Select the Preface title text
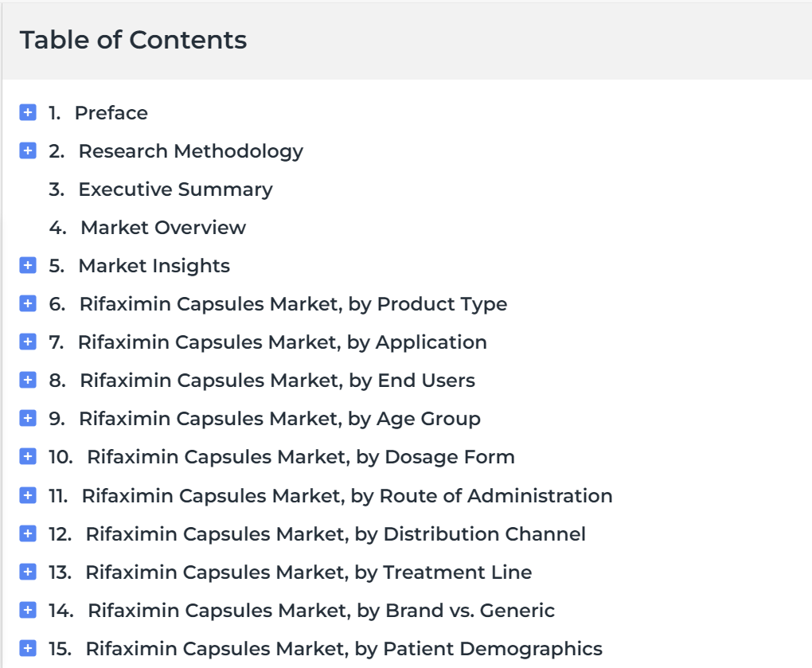The height and width of the screenshot is (668, 812). click(111, 113)
